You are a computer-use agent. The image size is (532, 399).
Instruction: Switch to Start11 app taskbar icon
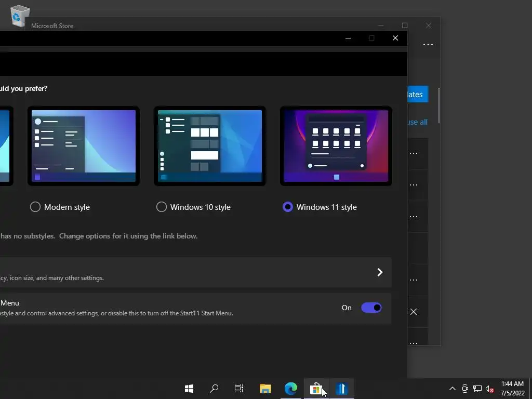coord(342,389)
